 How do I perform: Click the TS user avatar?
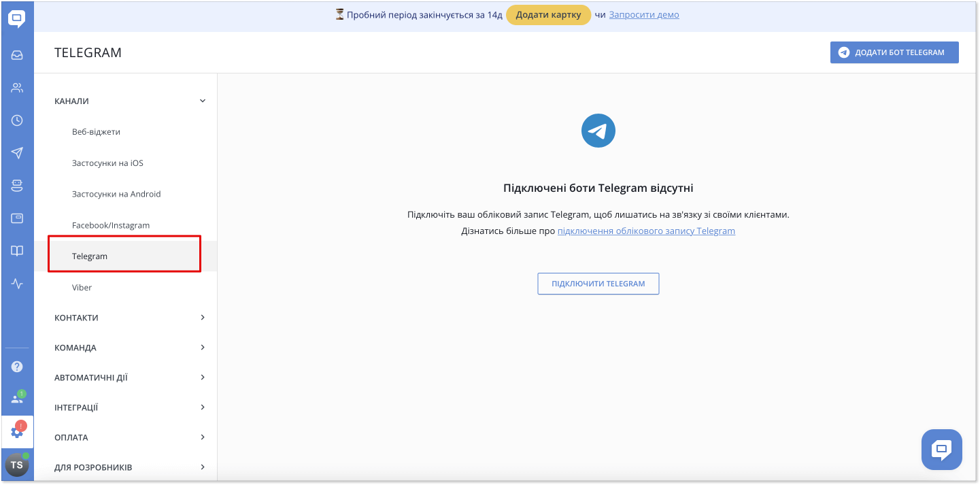(17, 465)
